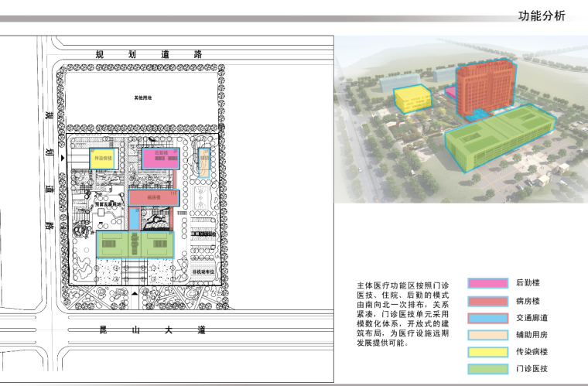Viewport: 588px width, 386px height.
Task: Click the pink 后勤楼 legend swatch
Action: 487,284
